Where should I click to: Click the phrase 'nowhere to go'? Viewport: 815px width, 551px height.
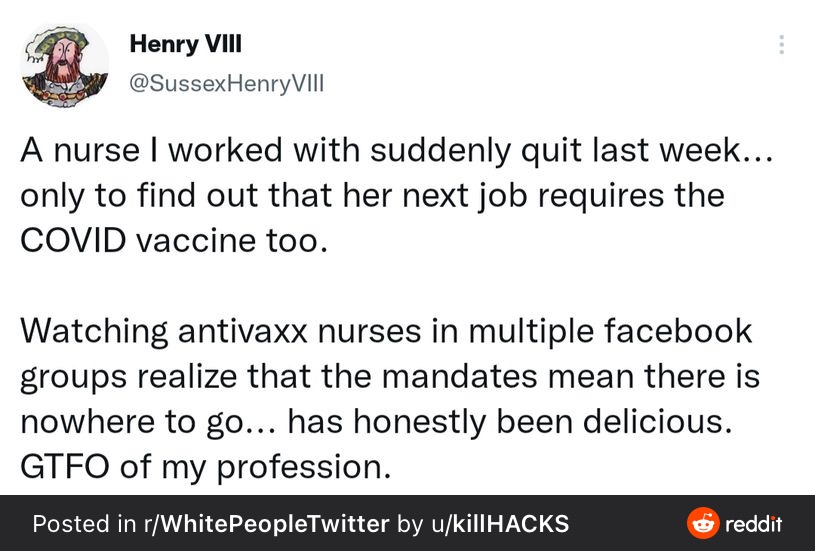click(132, 423)
